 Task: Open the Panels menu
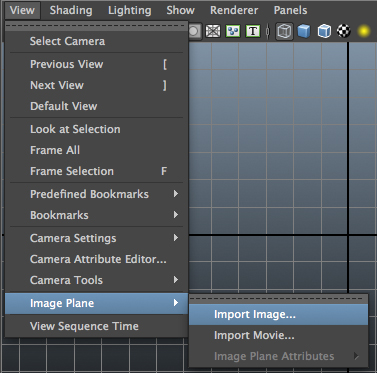[291, 10]
